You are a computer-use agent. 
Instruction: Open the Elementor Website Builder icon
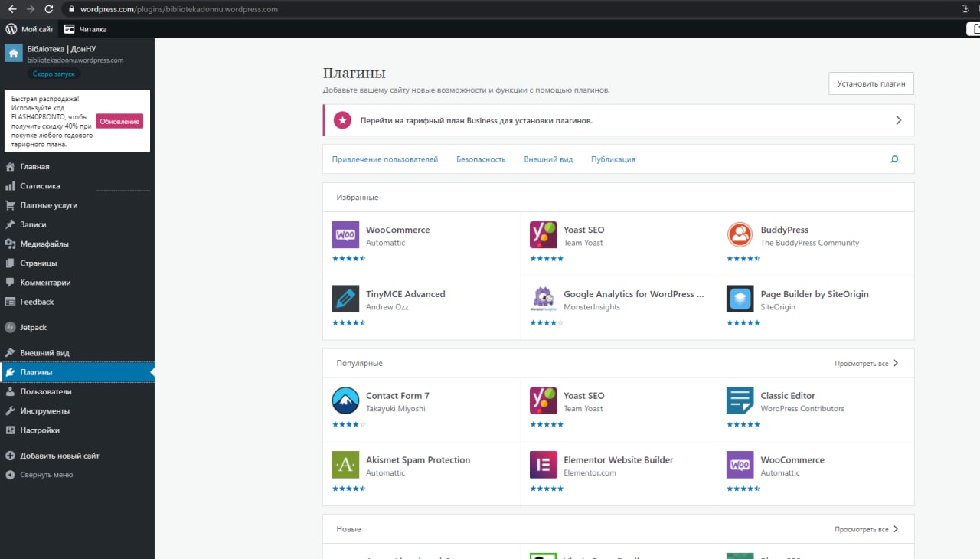pos(544,465)
